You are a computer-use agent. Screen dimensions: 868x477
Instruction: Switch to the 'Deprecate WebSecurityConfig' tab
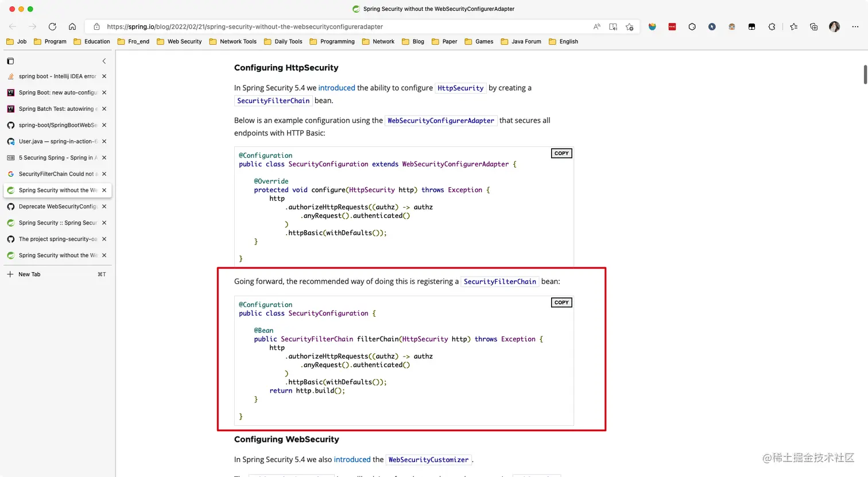(x=57, y=207)
